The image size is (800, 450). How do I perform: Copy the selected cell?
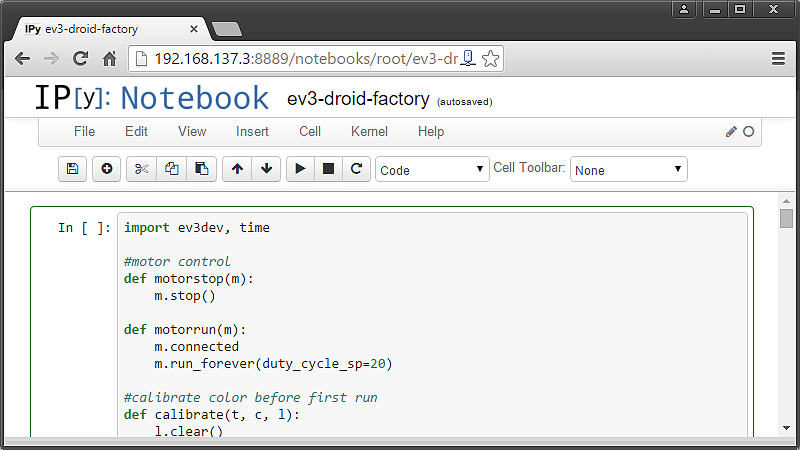click(x=171, y=169)
